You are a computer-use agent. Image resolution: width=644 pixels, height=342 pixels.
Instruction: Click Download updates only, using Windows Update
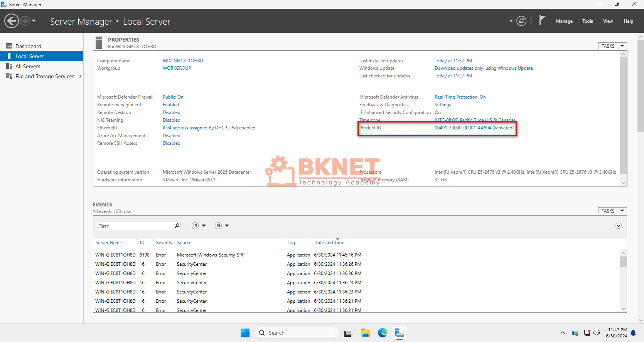(484, 68)
